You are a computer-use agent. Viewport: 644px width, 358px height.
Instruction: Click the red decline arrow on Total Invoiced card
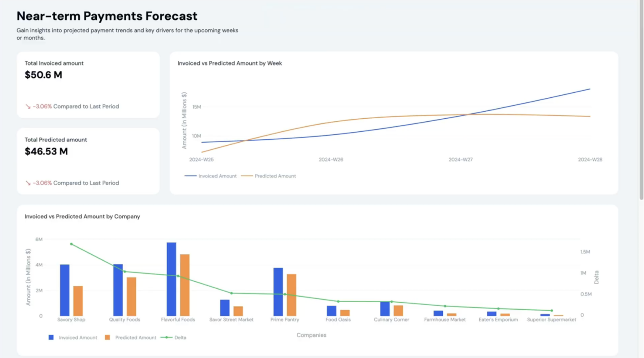28,107
